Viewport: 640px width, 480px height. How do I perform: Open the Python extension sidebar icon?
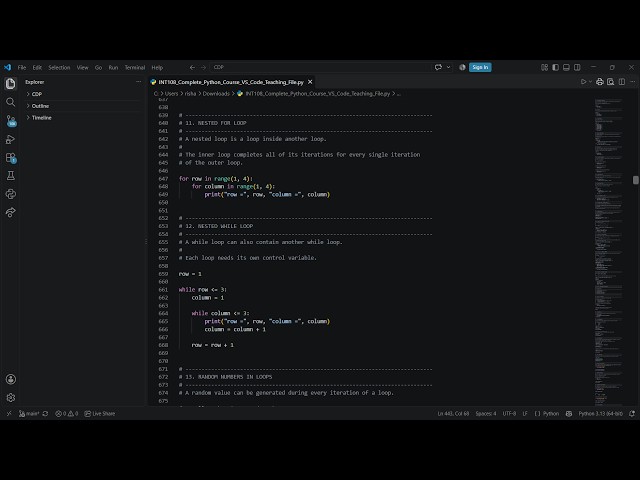click(11, 194)
